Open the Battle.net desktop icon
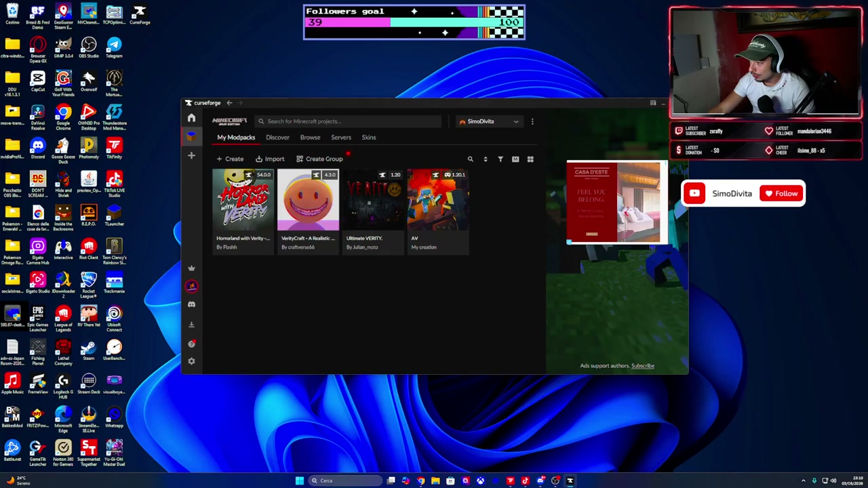Viewport: 868px width, 488px height. click(x=12, y=451)
